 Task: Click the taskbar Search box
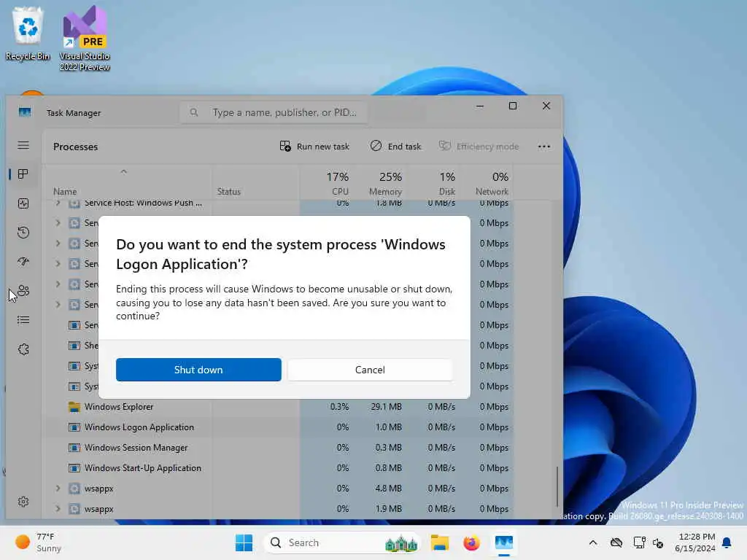tap(341, 542)
